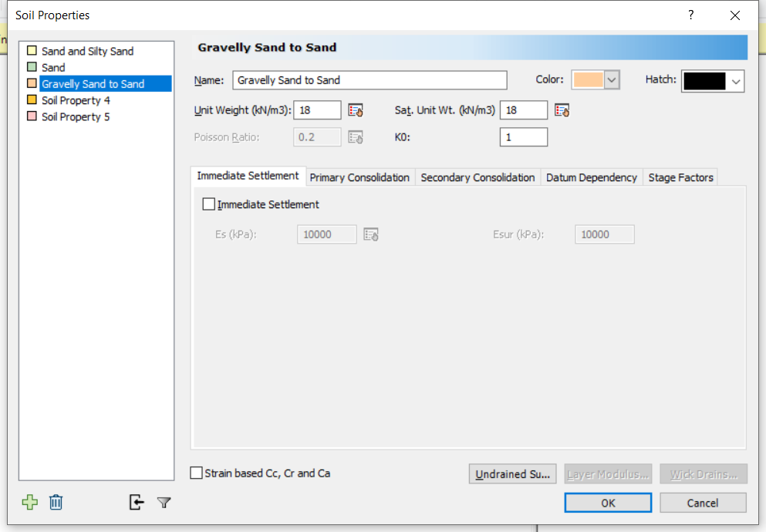The width and height of the screenshot is (766, 532).
Task: Delete the selected soil property
Action: [56, 502]
